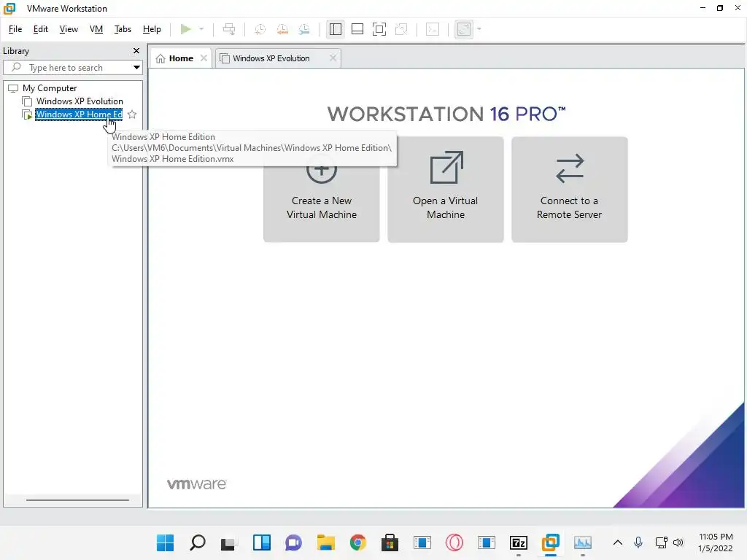Select Windows XP Home Edition in library
The image size is (747, 560).
click(x=79, y=114)
